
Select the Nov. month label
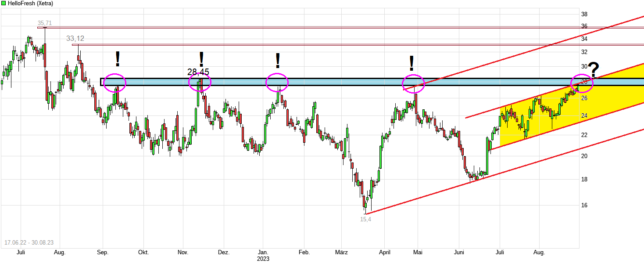pyautogui.click(x=183, y=253)
